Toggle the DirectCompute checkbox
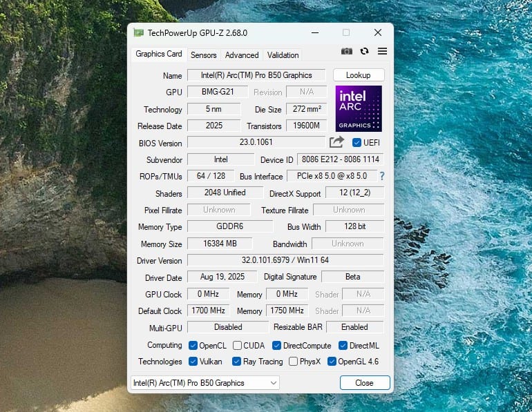 pos(276,345)
